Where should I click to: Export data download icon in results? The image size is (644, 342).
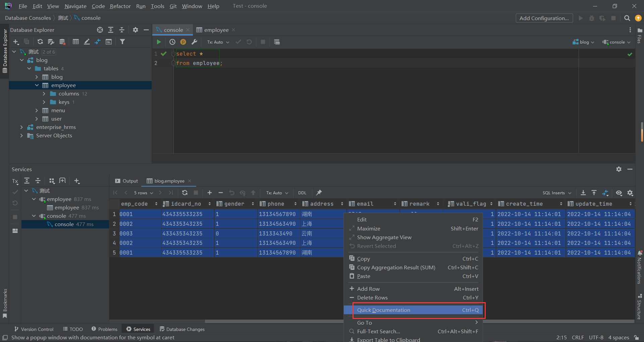[x=583, y=193]
